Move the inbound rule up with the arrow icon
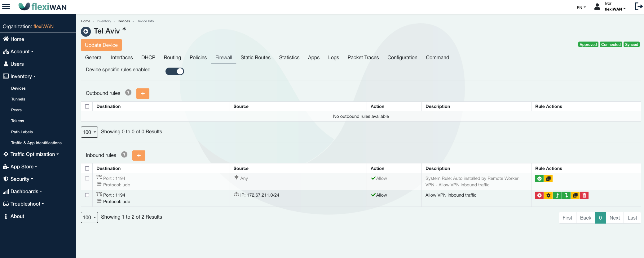Viewport: 644px width, 258px height. click(x=557, y=195)
